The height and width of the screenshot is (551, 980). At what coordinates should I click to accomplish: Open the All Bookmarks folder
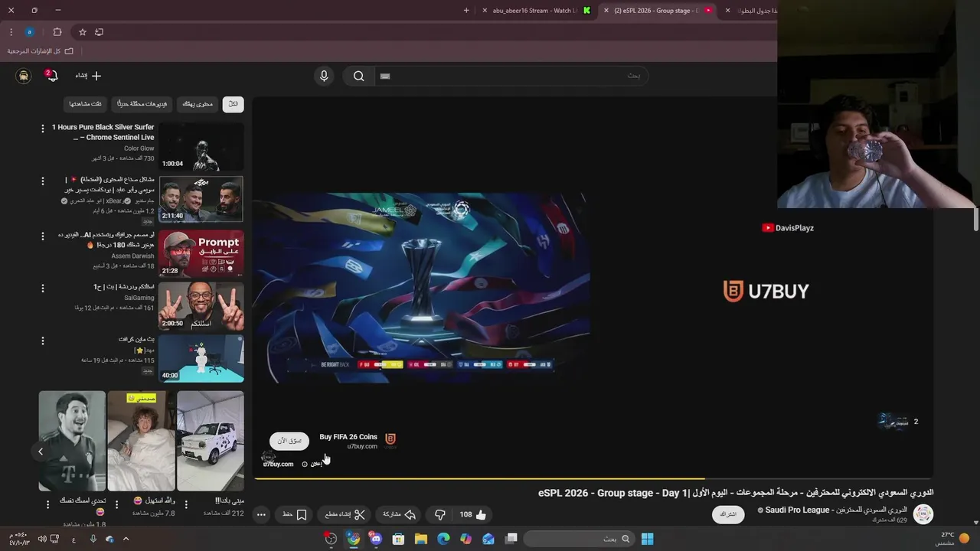pyautogui.click(x=41, y=51)
